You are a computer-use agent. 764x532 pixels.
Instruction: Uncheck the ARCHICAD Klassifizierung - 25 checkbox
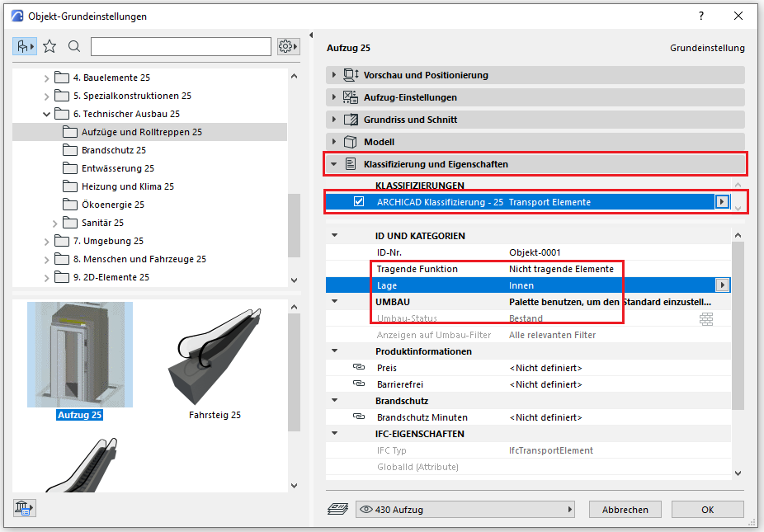pyautogui.click(x=359, y=202)
